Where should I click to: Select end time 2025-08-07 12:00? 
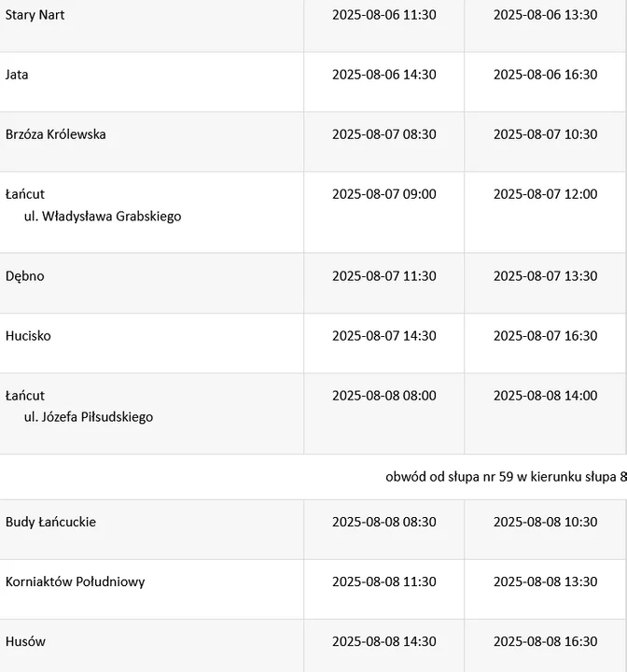[x=545, y=194]
